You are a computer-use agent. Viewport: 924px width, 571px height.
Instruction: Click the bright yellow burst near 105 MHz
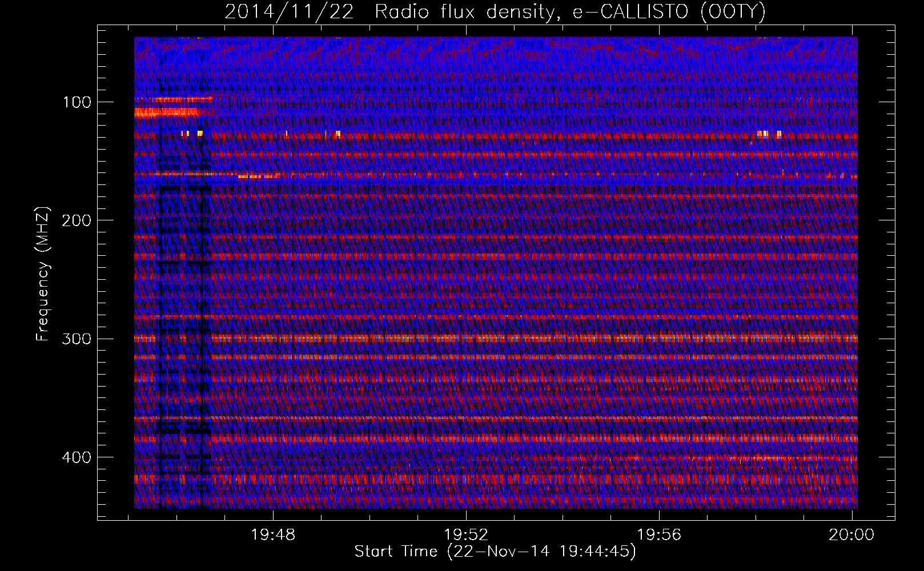pos(167,112)
